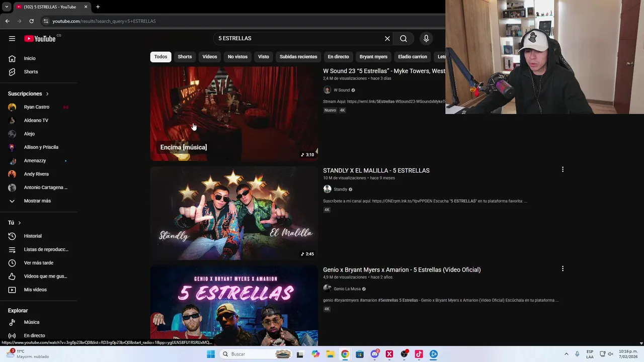644x362 pixels.
Task: Open TikTok app in the taskbar
Action: point(419,354)
